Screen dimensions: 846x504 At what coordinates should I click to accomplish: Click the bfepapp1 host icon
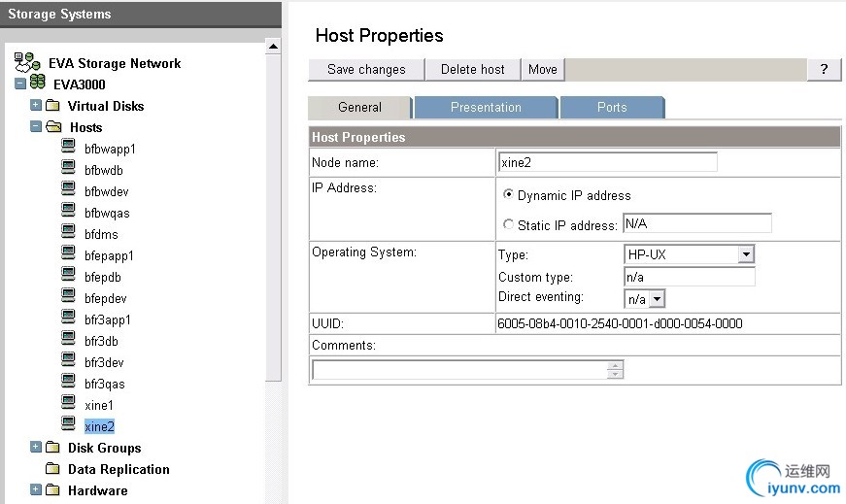(69, 252)
